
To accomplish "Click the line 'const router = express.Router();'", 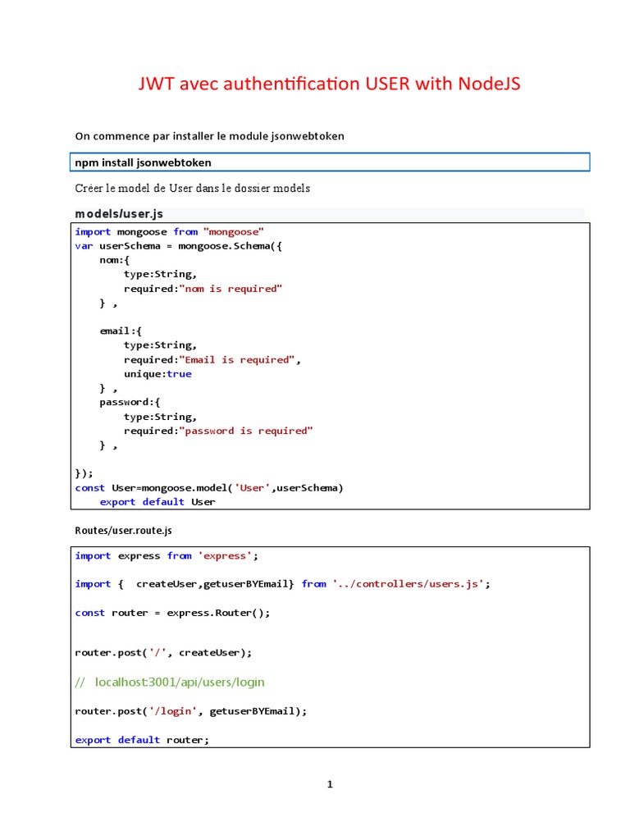I will click(x=172, y=613).
